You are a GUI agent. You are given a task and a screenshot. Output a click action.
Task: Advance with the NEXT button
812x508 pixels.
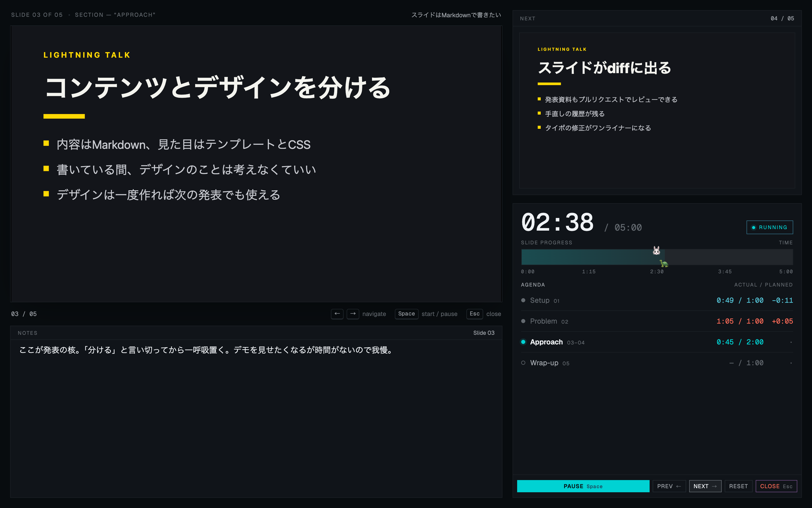pos(705,486)
